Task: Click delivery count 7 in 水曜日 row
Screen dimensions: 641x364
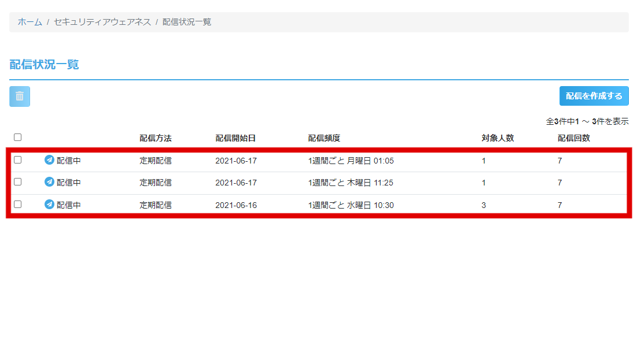Action: click(x=559, y=205)
